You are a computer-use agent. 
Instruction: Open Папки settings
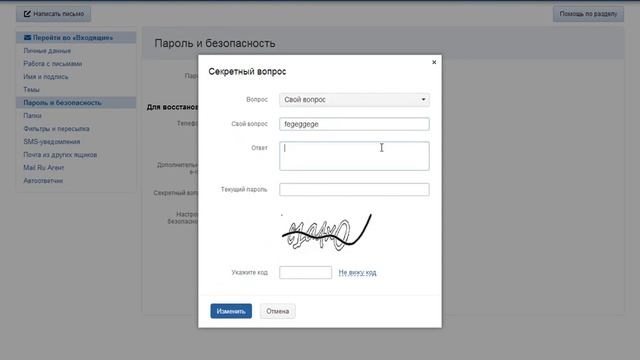pos(32,116)
